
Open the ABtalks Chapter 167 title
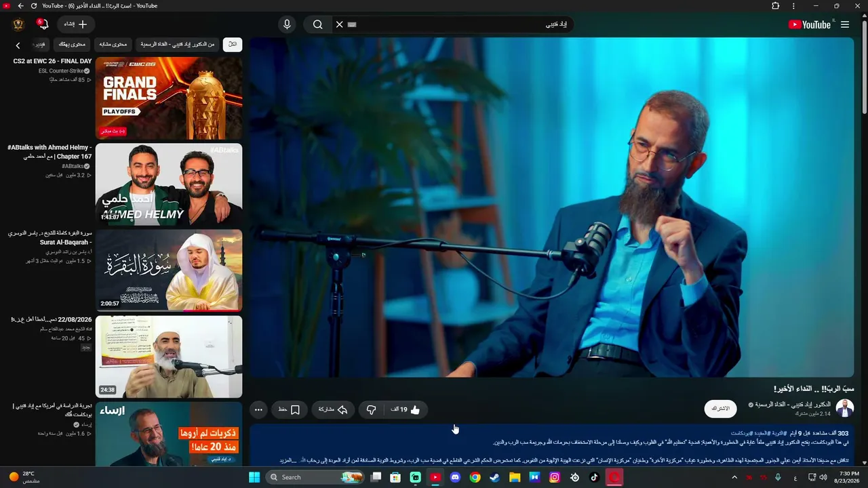click(50, 152)
